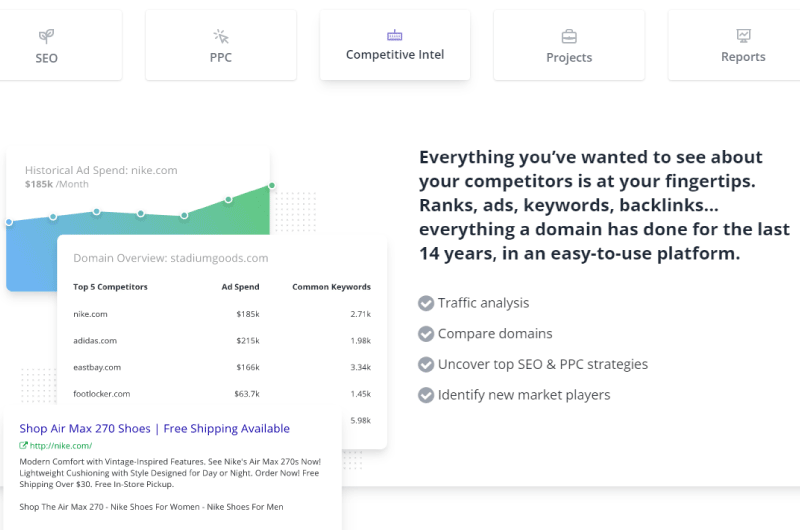The image size is (800, 530).
Task: Click the Identify new market players checkmark
Action: (426, 395)
